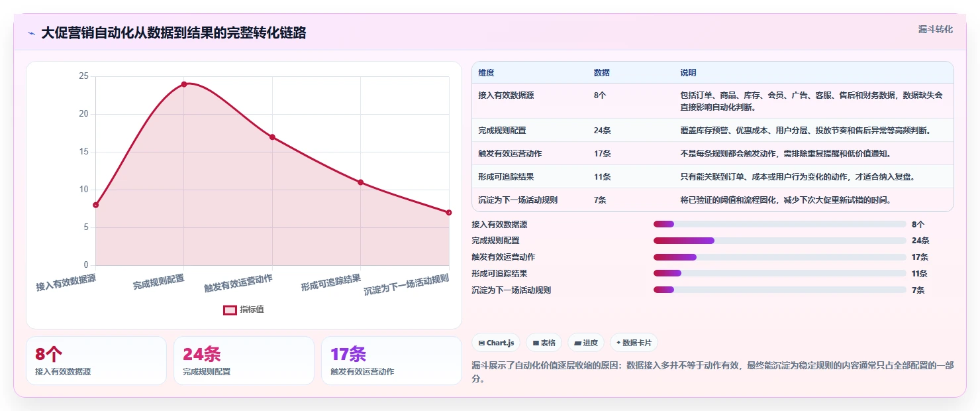Click the 完成规则配置 x-axis label on the chart
980x411 pixels.
[x=158, y=282]
